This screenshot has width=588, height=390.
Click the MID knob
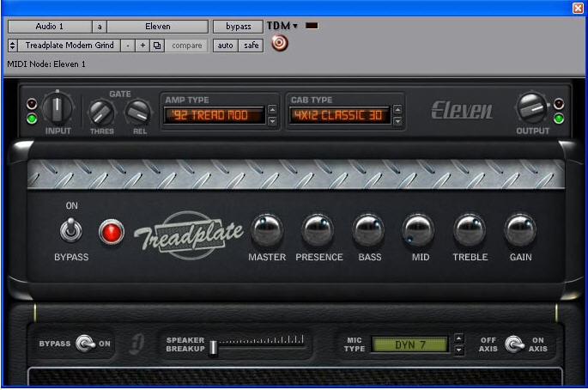[419, 230]
